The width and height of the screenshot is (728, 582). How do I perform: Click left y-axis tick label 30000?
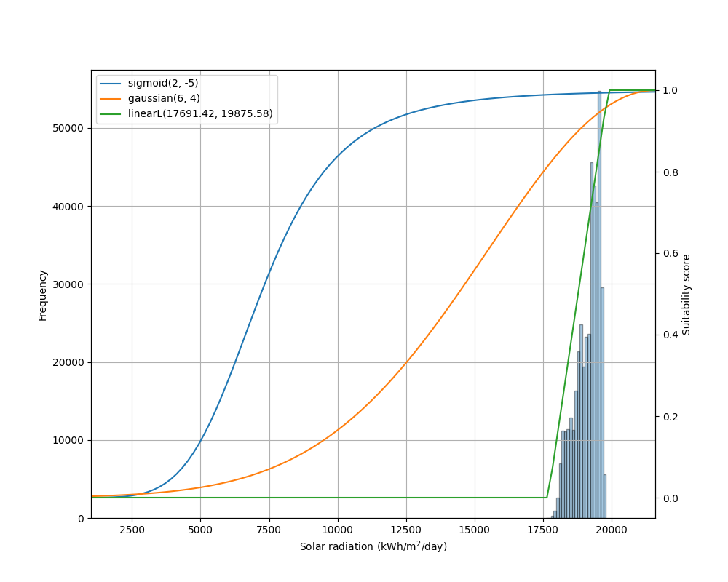68,284
